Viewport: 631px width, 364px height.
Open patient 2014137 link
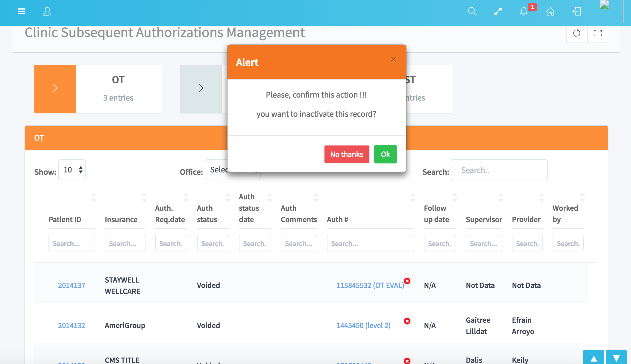[72, 285]
